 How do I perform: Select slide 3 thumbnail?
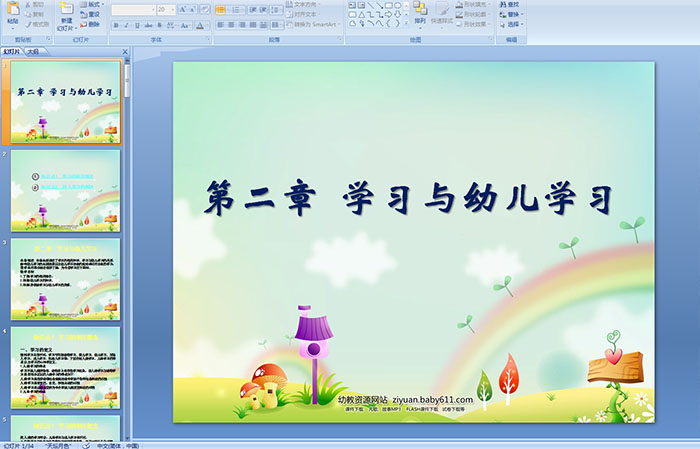coord(66,279)
